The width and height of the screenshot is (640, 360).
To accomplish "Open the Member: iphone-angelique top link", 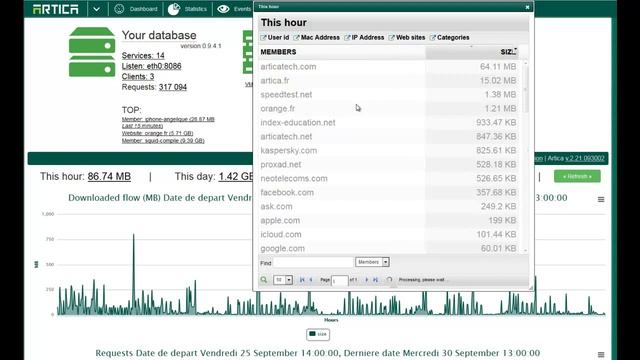I will (168, 122).
